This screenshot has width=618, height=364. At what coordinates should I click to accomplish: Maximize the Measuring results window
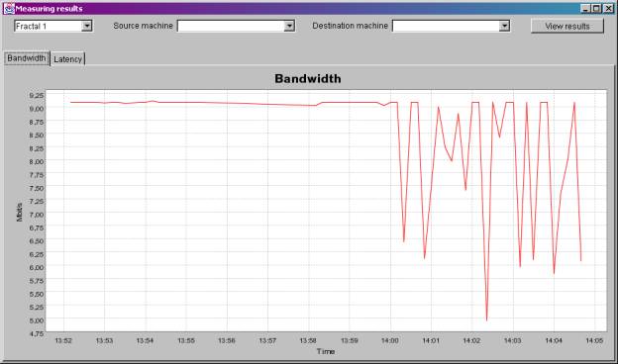pyautogui.click(x=596, y=8)
